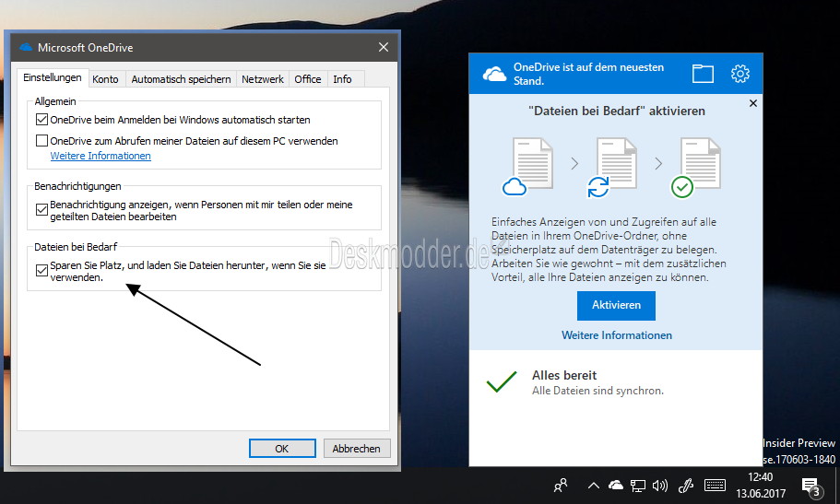
Task: Open the settings gear in OneDrive flyout
Action: pos(739,74)
